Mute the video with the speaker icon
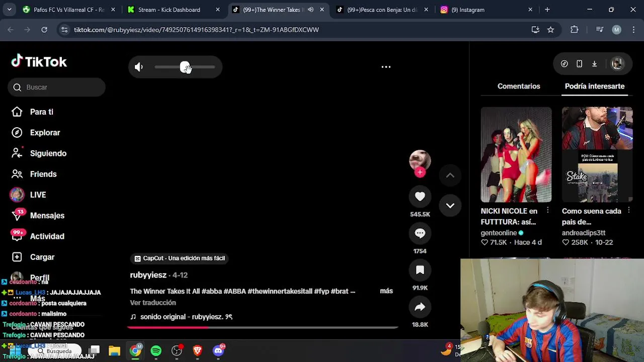The image size is (644, 362). (x=139, y=67)
